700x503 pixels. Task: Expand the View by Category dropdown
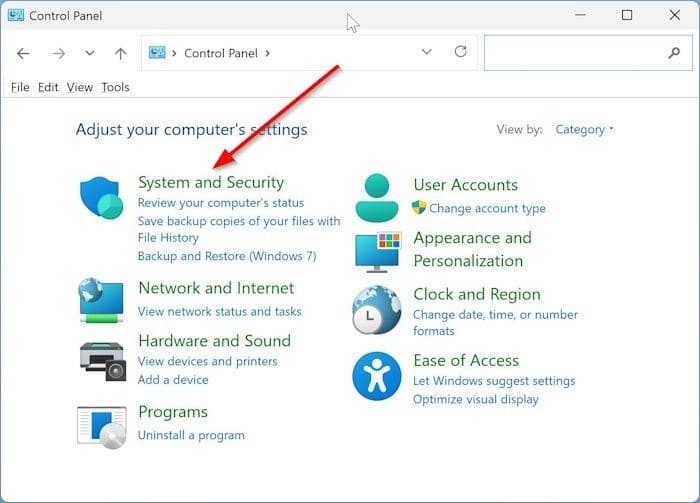click(x=585, y=129)
